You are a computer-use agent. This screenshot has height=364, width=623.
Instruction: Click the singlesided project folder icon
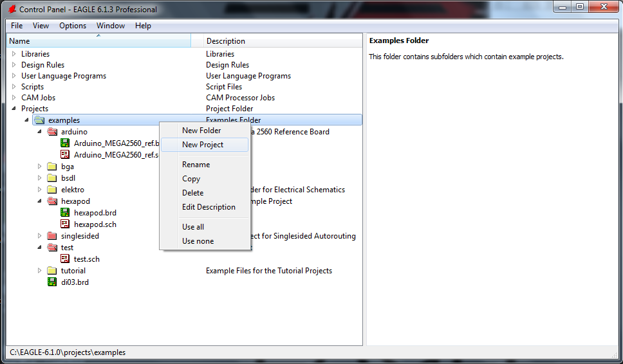tap(52, 236)
